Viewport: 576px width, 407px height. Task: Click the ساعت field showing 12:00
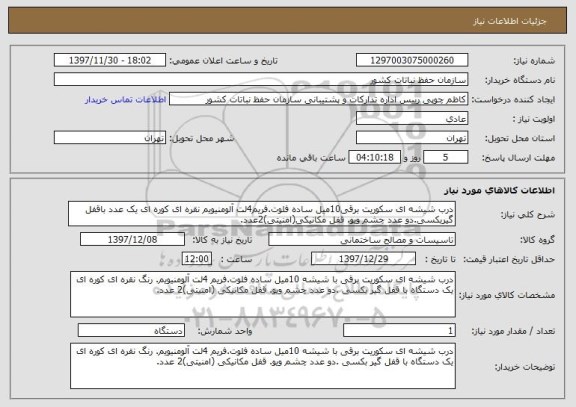tap(197, 259)
